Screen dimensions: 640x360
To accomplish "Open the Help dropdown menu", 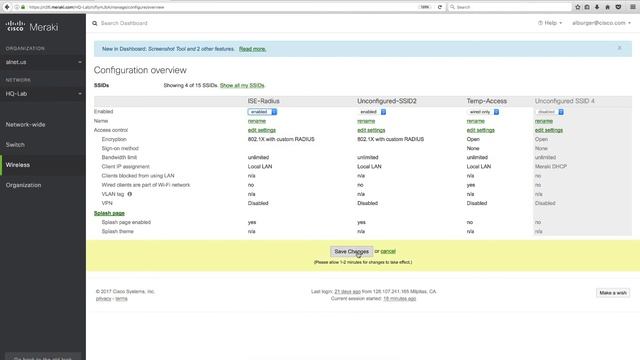I will tap(550, 23).
